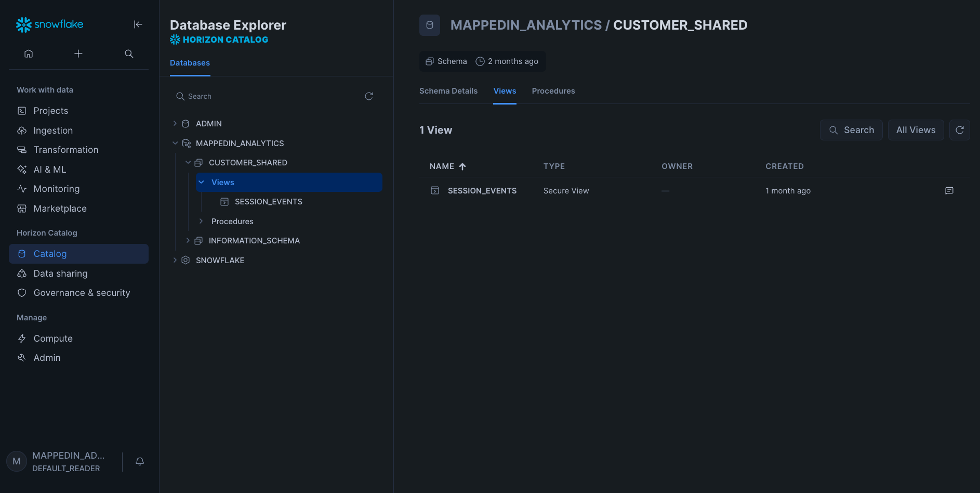Refresh the views list
Screen dimensions: 980x493
pos(960,130)
